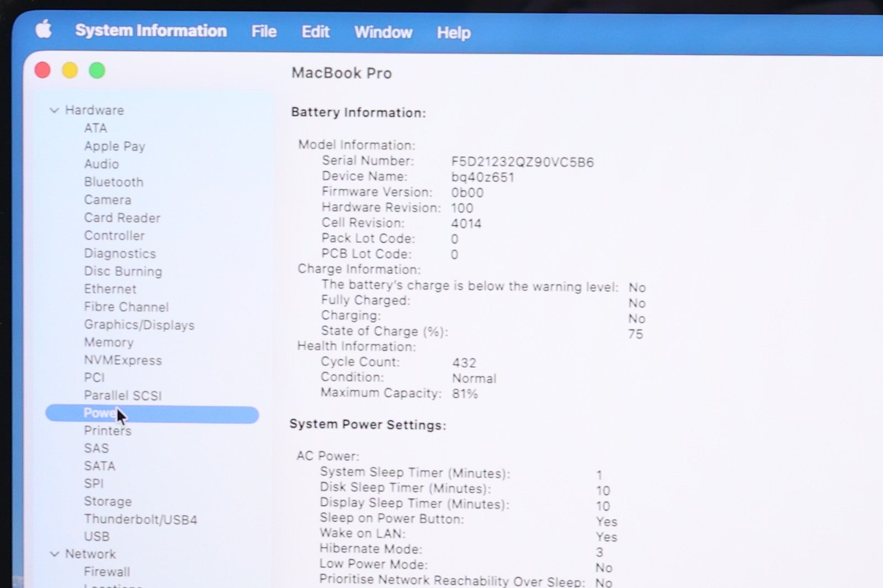Open the Apple menu
Screen dimensions: 883x588
click(x=44, y=29)
